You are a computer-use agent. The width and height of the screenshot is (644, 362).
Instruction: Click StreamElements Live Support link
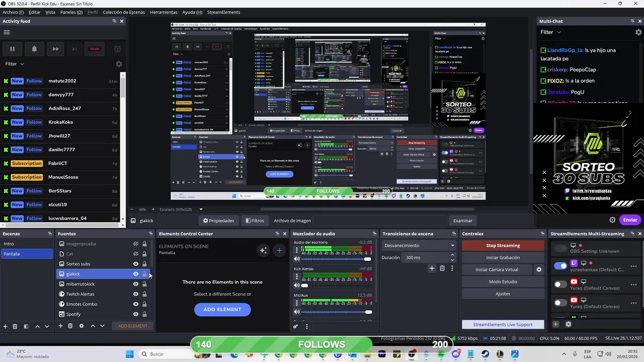[503, 324]
